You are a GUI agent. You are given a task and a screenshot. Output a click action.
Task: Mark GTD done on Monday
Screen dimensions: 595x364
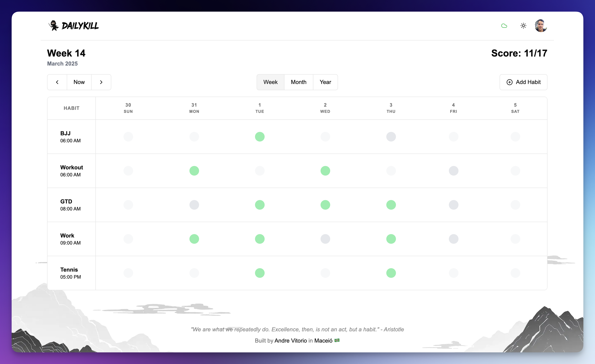click(194, 205)
